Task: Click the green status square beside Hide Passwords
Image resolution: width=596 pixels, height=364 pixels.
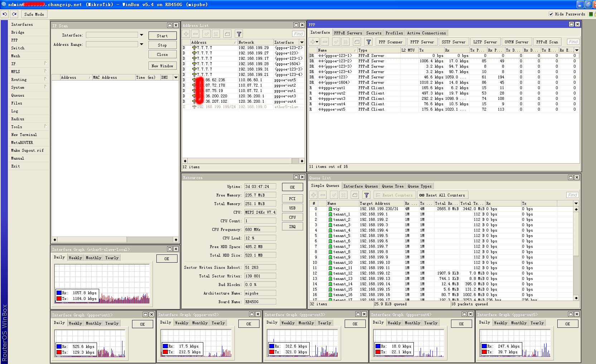Action: tap(591, 14)
